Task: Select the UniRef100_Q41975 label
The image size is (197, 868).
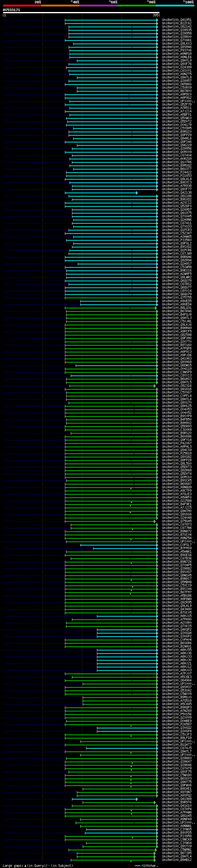Action: [176, 213]
